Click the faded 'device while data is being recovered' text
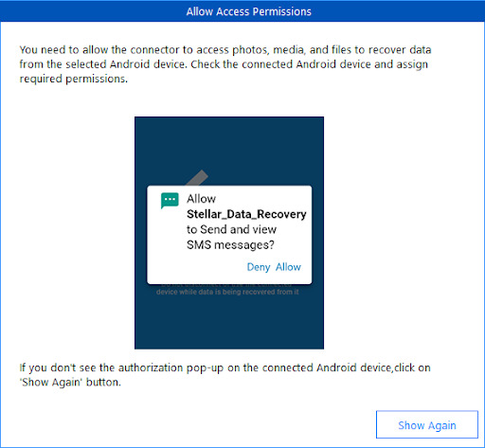485x448 pixels. pos(227,292)
